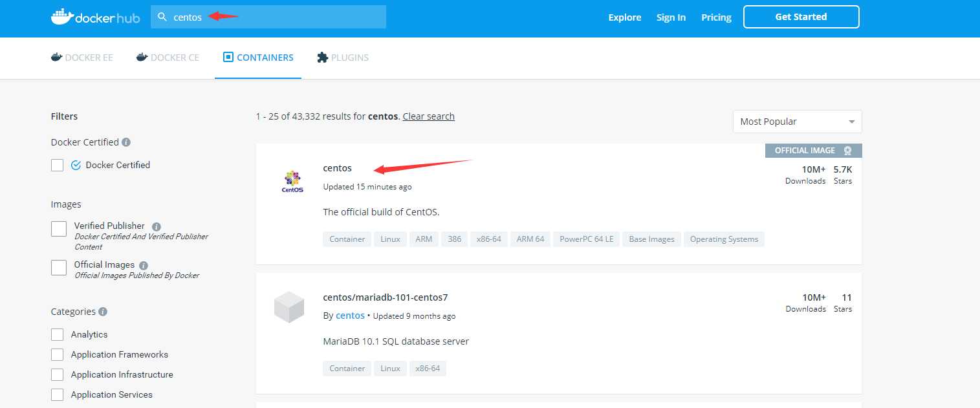Viewport: 980px width, 408px height.
Task: Click the PowerPC 64 LE tag
Action: point(586,239)
